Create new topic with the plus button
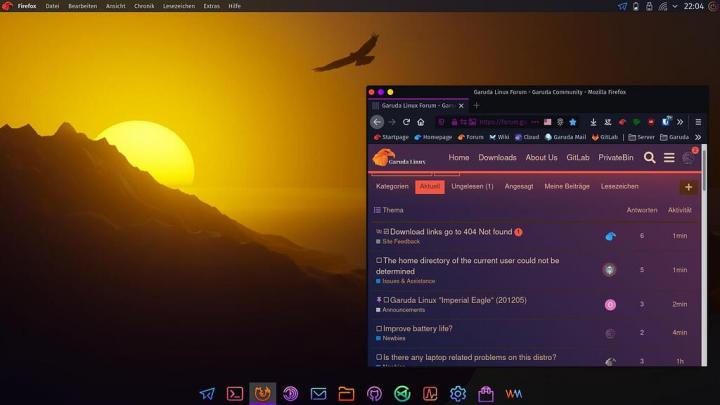Screen dimensions: 720x405 click(687, 187)
